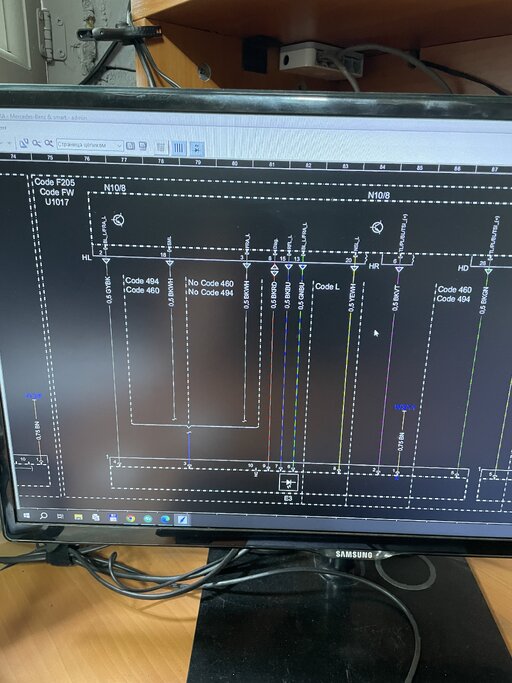Open Windows taskbar search
This screenshot has height=683, width=512.
click(43, 516)
